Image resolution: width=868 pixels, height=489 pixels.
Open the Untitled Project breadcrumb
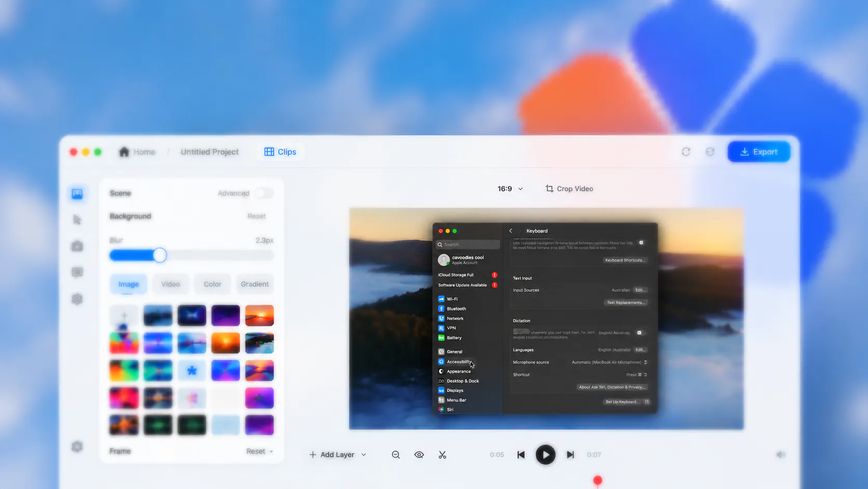coord(210,152)
